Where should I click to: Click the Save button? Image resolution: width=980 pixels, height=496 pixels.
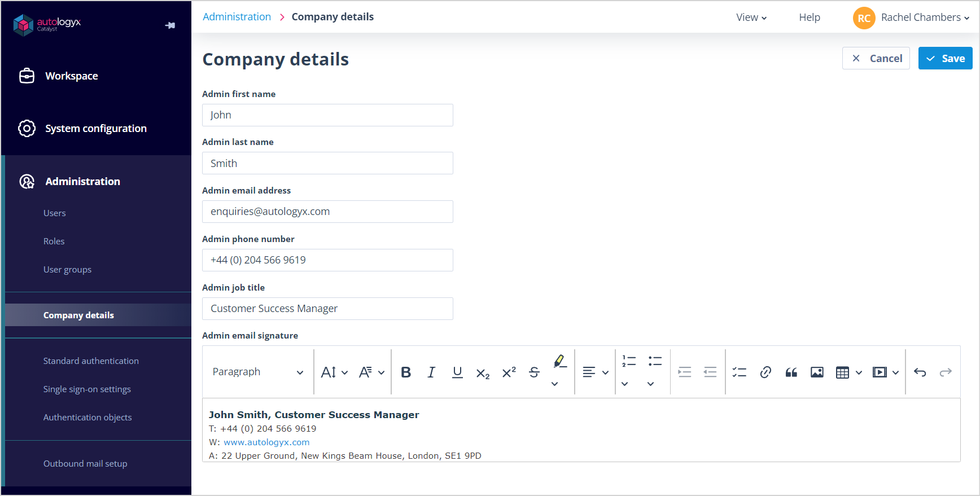coord(945,58)
